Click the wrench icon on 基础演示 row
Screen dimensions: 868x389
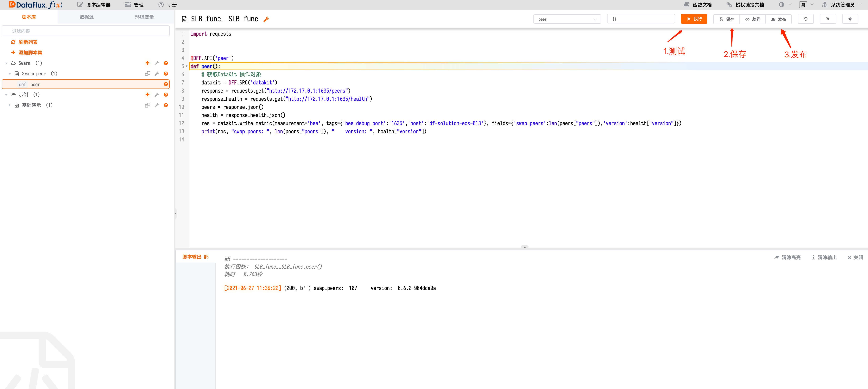tap(157, 105)
